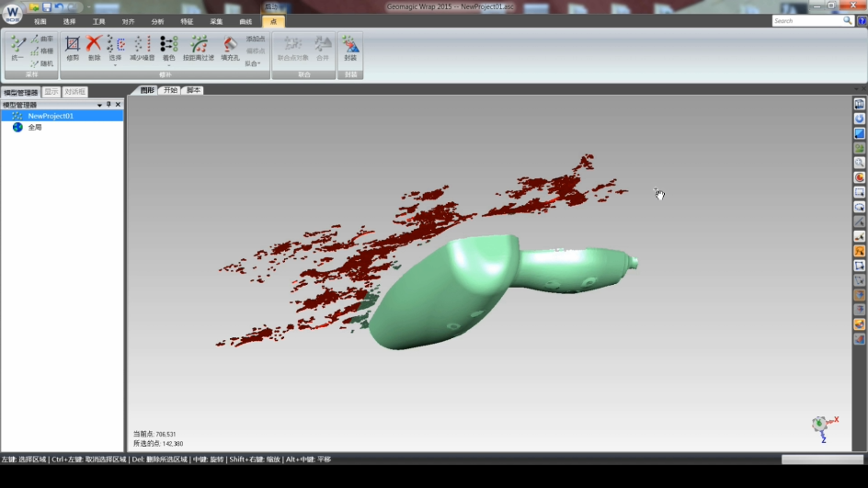Click the save disk icon in quick access bar
Image resolution: width=868 pixels, height=488 pixels.
(x=46, y=7)
